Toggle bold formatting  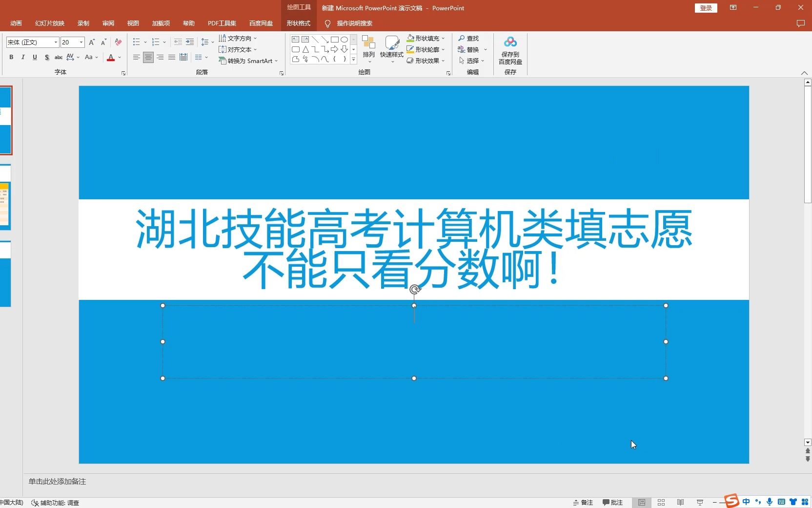click(x=11, y=57)
